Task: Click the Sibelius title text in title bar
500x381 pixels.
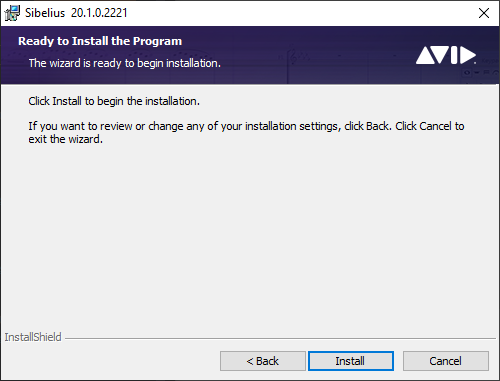Action: [45, 13]
